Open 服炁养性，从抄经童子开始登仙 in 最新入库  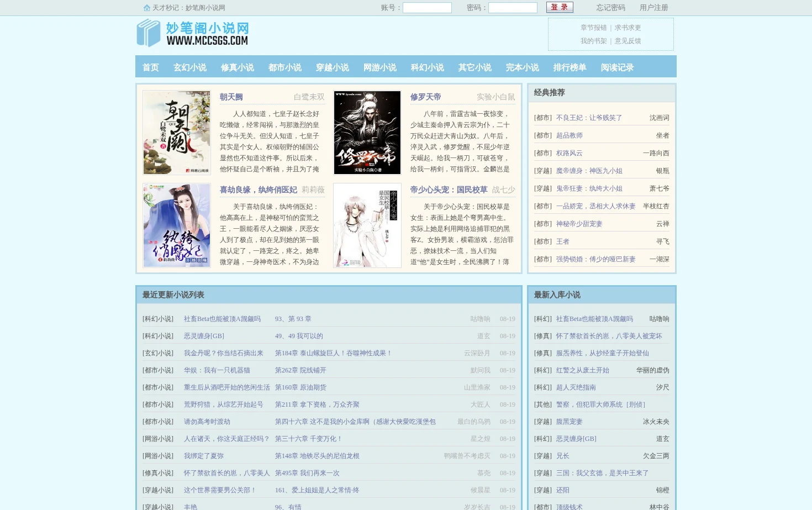click(603, 353)
